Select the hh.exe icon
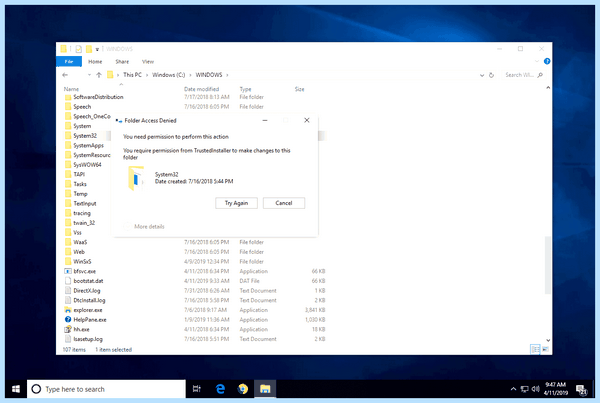The width and height of the screenshot is (600, 403). point(68,330)
